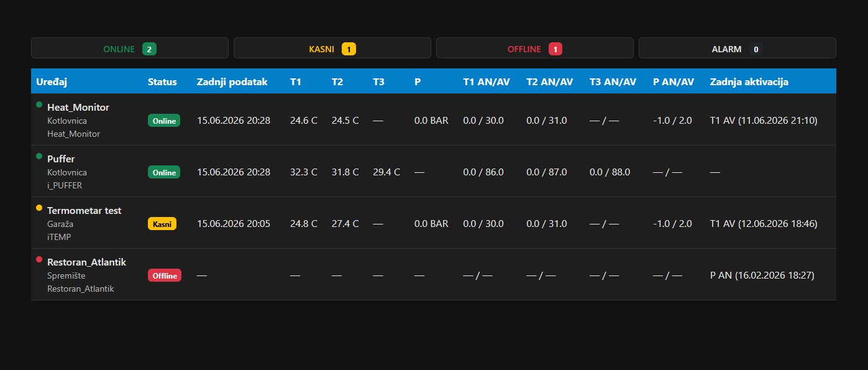Click the 29.4 C temperature value

point(386,172)
